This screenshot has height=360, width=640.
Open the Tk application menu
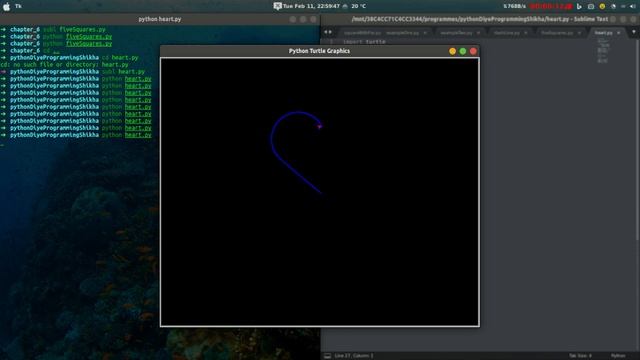click(18, 6)
